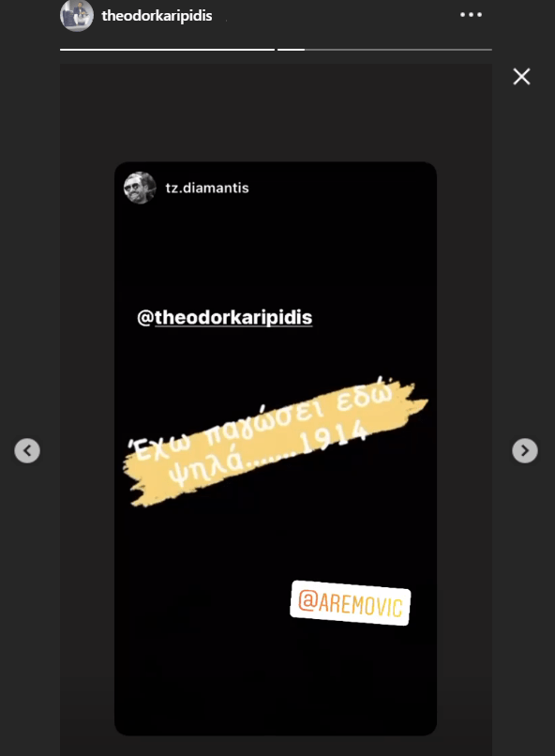Click the theodorkaripidis username in header
Image resolution: width=555 pixels, height=756 pixels.
coord(157,16)
